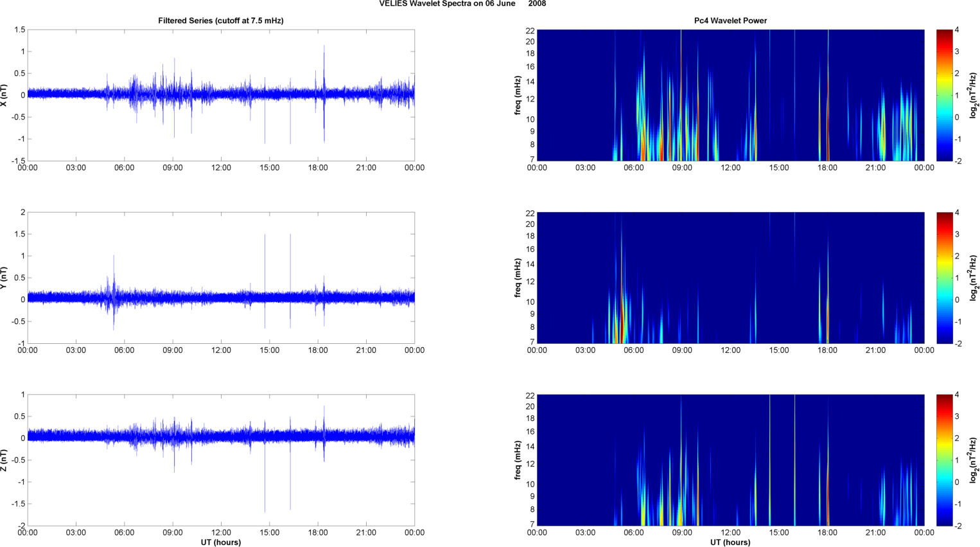Select the top spectrogram's freq (mHz) label
The height and width of the screenshot is (547, 980).
(x=518, y=95)
